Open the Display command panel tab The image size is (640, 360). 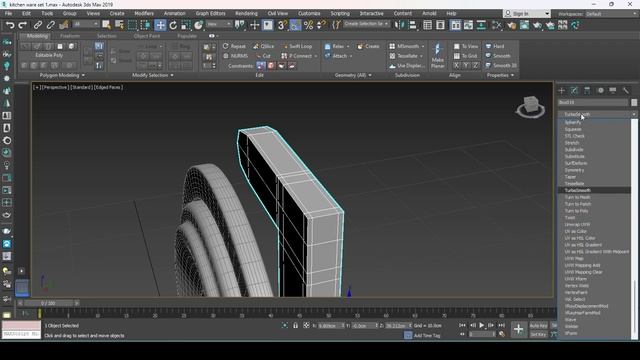click(613, 91)
